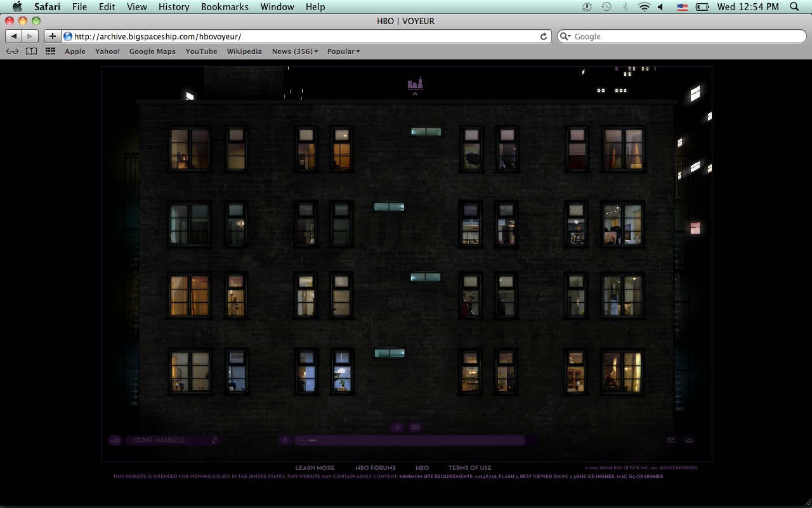Open the Bookmarks menu
Screen dimensions: 812x508
coord(225,7)
